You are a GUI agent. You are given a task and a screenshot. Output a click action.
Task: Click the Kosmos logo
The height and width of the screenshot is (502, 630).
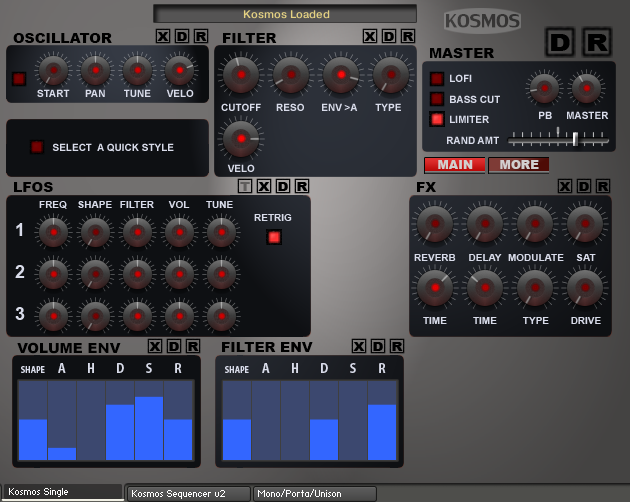tap(483, 20)
